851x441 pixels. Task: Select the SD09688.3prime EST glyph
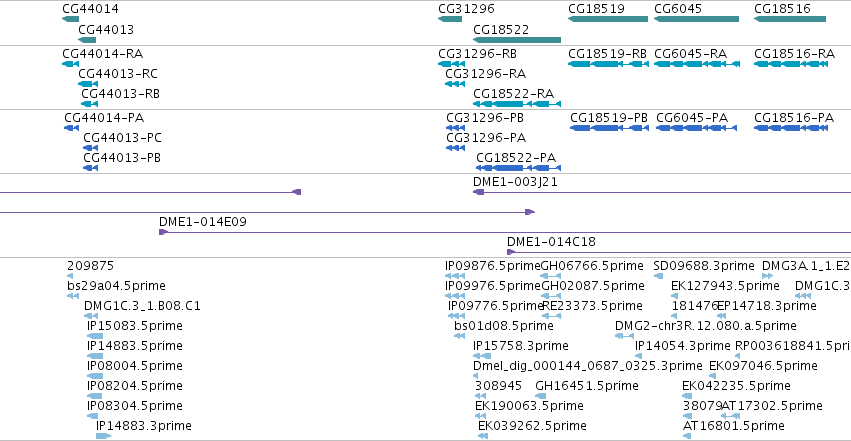(x=658, y=276)
